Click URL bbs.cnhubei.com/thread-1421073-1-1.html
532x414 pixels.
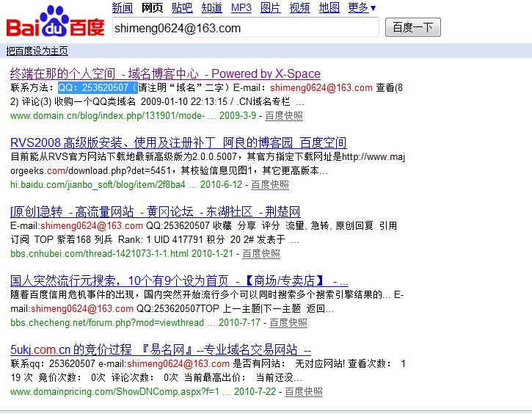point(99,253)
